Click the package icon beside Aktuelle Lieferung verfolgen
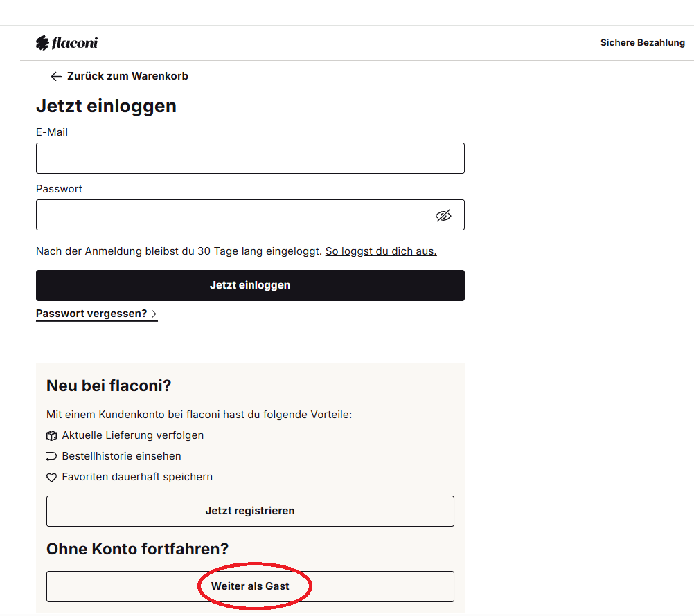 click(x=51, y=435)
